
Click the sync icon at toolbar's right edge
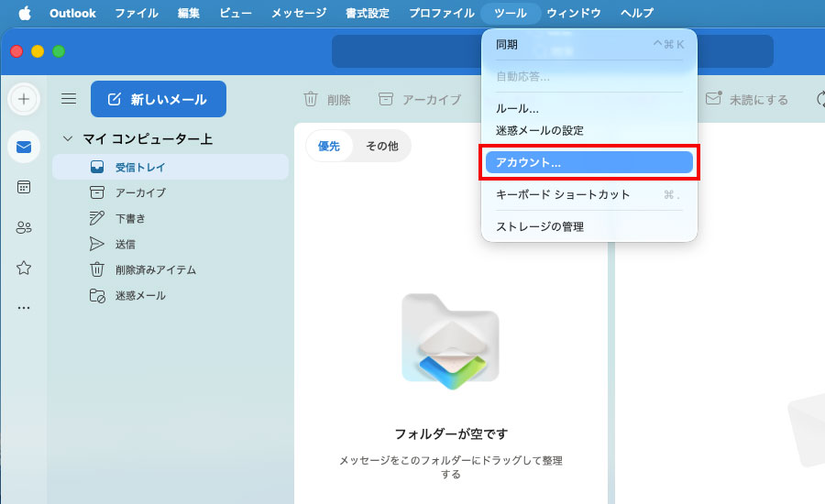(820, 100)
